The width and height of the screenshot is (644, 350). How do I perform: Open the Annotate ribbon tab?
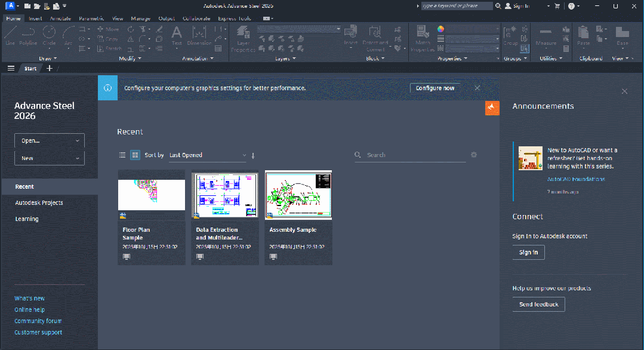pyautogui.click(x=60, y=19)
